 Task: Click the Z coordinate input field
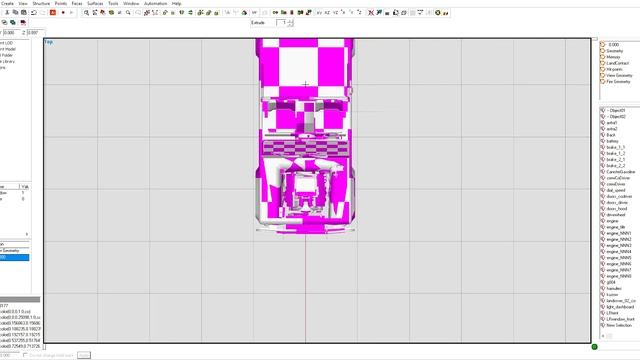pyautogui.click(x=36, y=32)
